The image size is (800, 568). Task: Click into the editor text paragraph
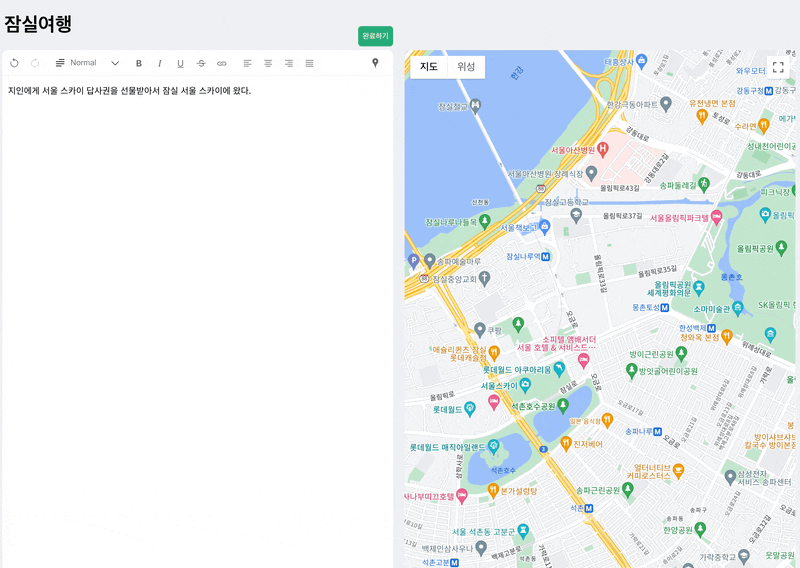(x=130, y=91)
